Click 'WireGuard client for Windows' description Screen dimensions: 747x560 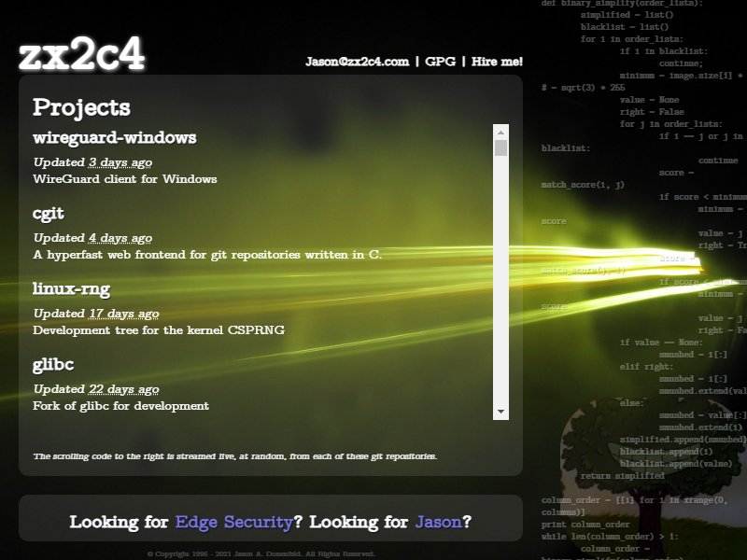tap(125, 179)
